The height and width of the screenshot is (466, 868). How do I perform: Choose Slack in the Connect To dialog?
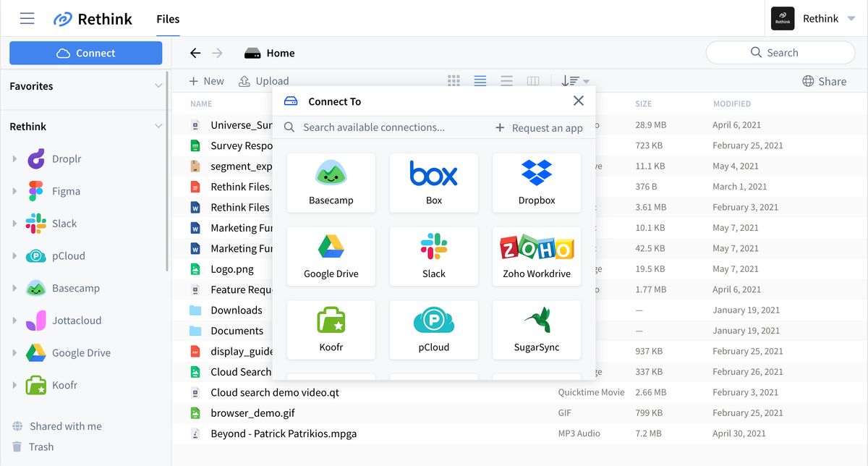pyautogui.click(x=433, y=256)
